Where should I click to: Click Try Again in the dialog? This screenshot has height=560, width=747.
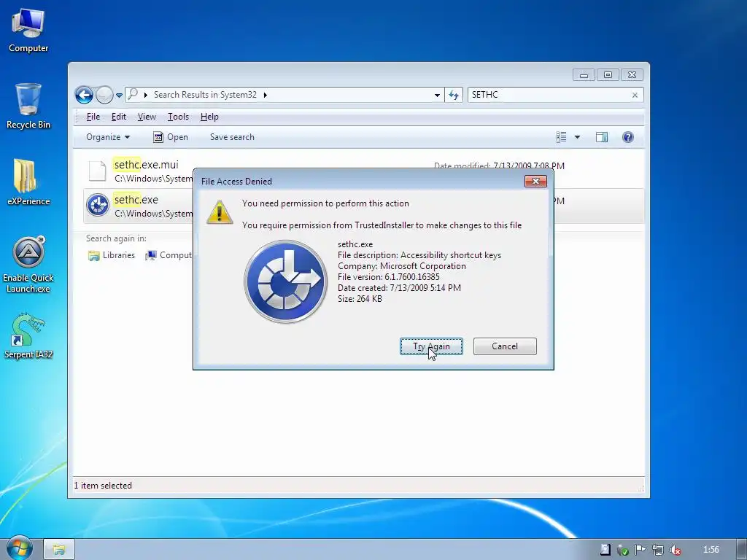point(431,346)
